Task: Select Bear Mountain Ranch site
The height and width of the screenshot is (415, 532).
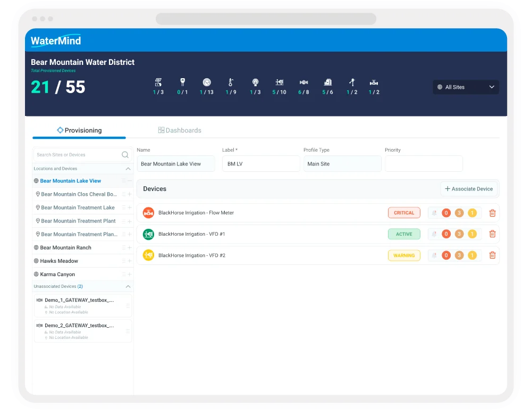Action: point(65,247)
